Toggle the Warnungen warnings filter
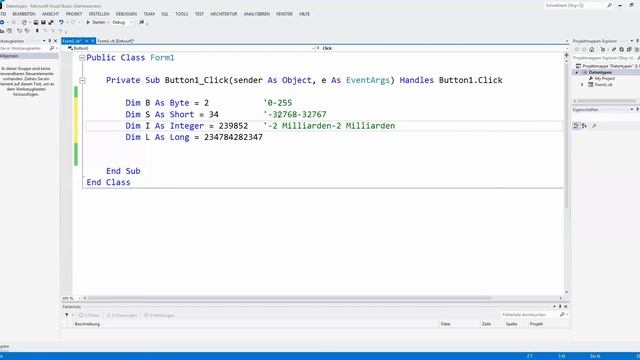The width and height of the screenshot is (640, 360). click(x=122, y=315)
